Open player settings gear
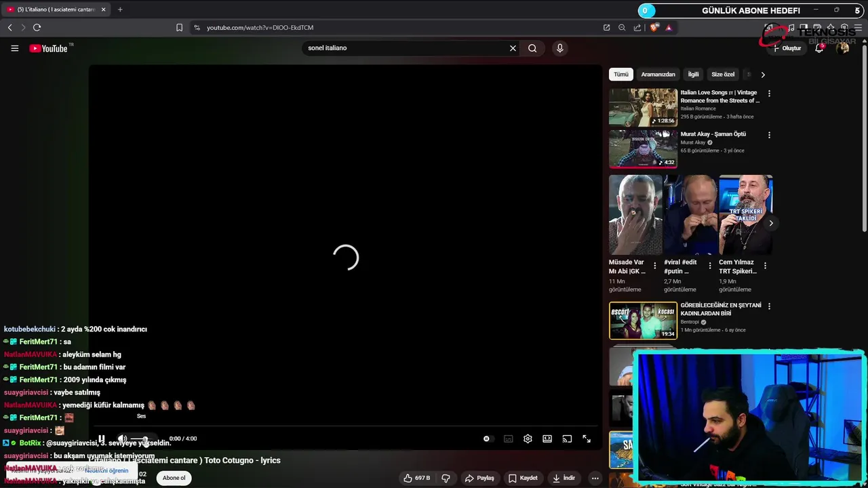This screenshot has height=488, width=868. 528,439
